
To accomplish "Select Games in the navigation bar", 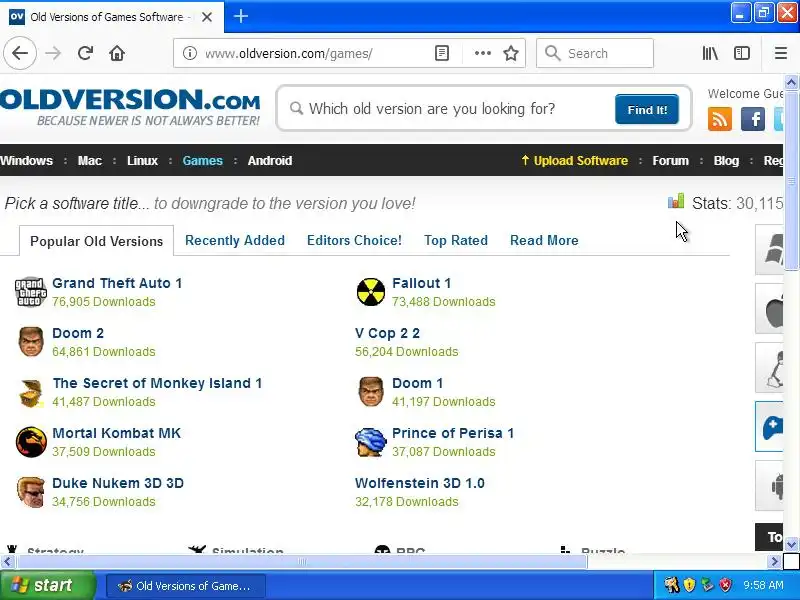I will click(x=203, y=161).
